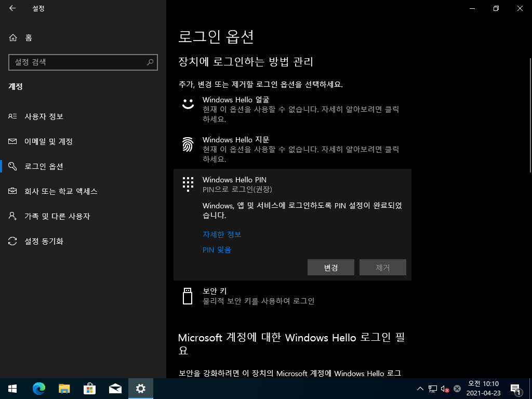Click the home icon in sidebar
Screen dimensions: 532x399
click(13, 37)
